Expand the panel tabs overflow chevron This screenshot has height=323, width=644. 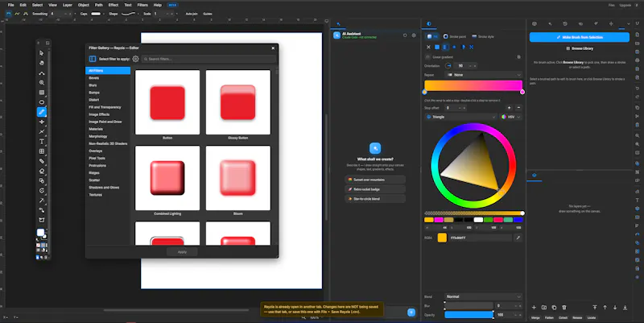point(629,24)
